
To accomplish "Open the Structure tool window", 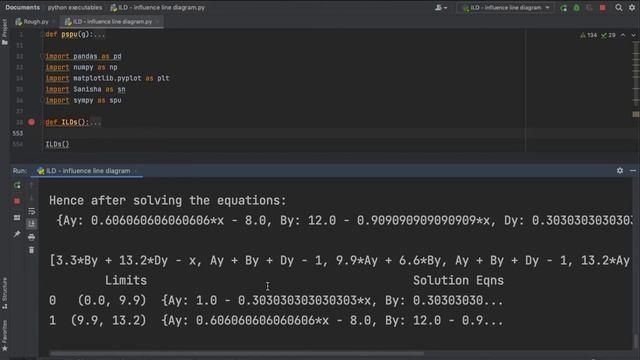I will click(x=4, y=293).
